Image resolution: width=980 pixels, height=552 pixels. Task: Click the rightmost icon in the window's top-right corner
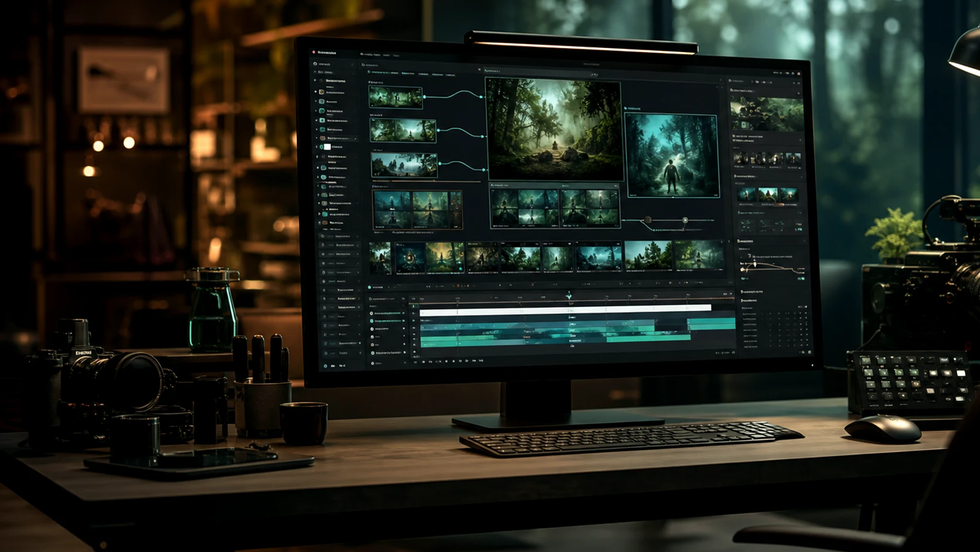pos(798,73)
